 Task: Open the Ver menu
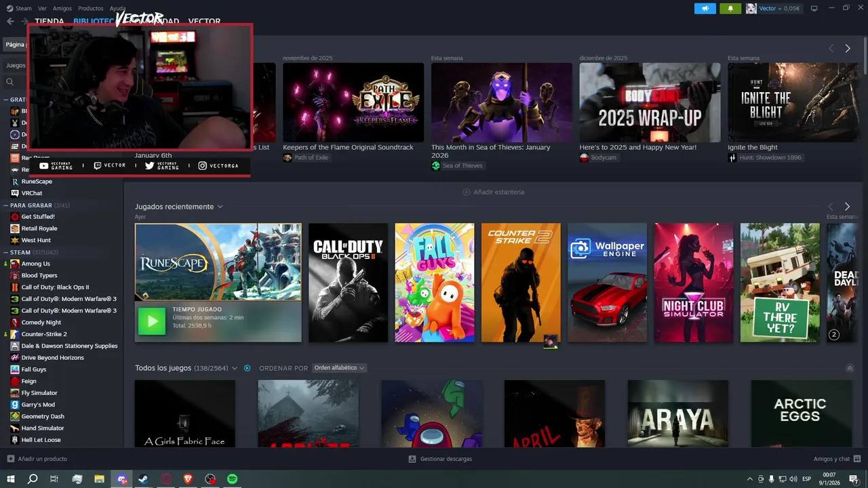[43, 8]
